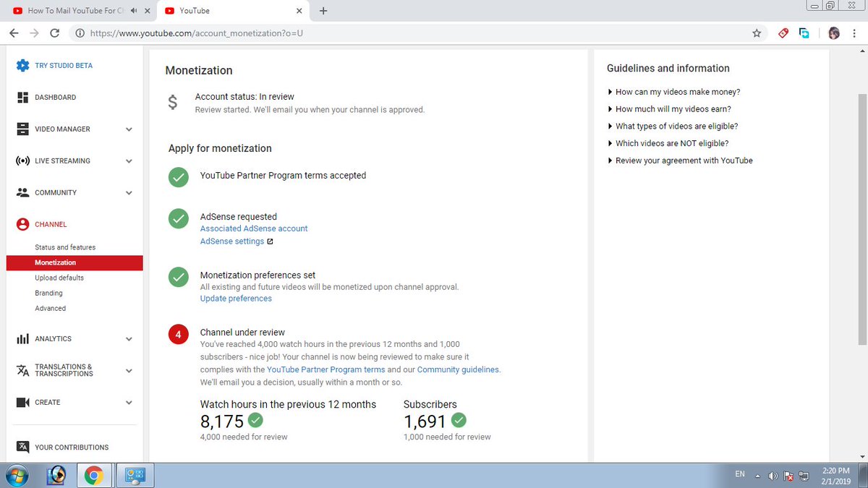Expand the Live Streaming chevron

pos(129,161)
